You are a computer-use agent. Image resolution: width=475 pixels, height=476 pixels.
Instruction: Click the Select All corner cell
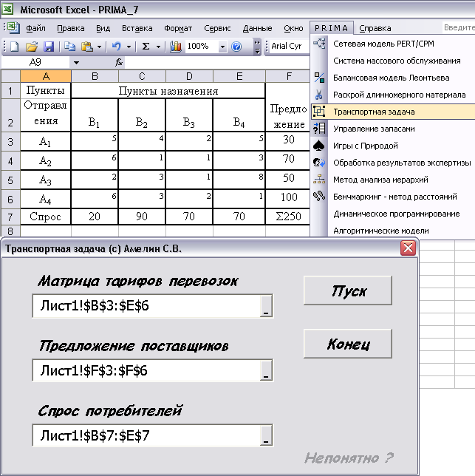click(10, 76)
